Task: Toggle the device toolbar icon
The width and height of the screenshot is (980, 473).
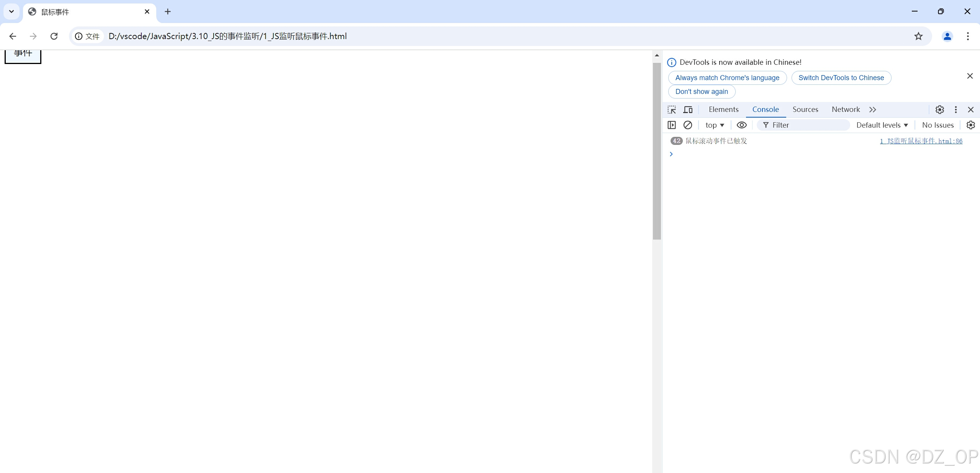Action: point(688,110)
